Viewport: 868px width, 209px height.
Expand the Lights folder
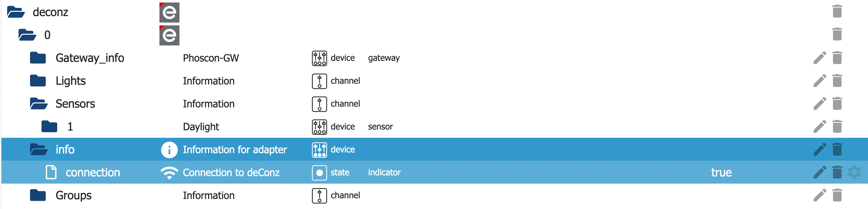pyautogui.click(x=38, y=81)
